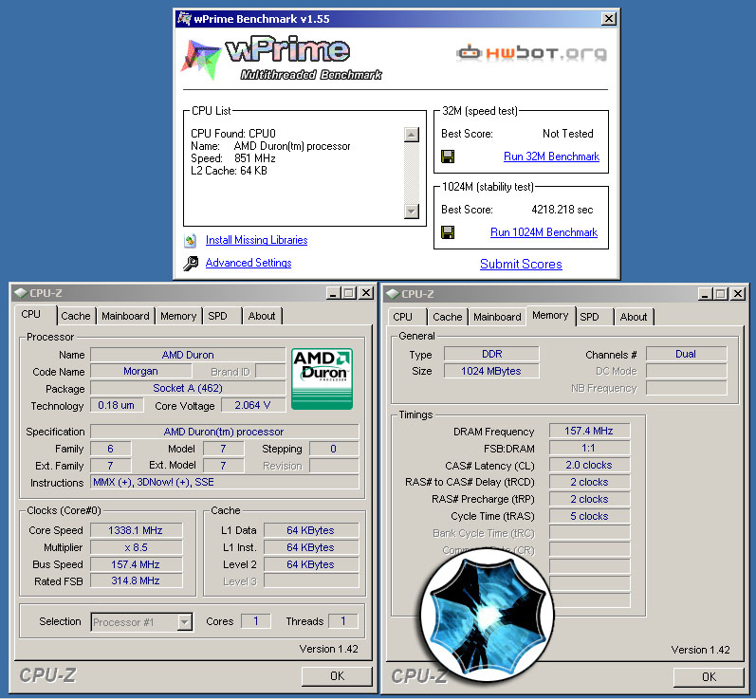756x700 pixels.
Task: Run the 1024M Benchmark
Action: (544, 232)
